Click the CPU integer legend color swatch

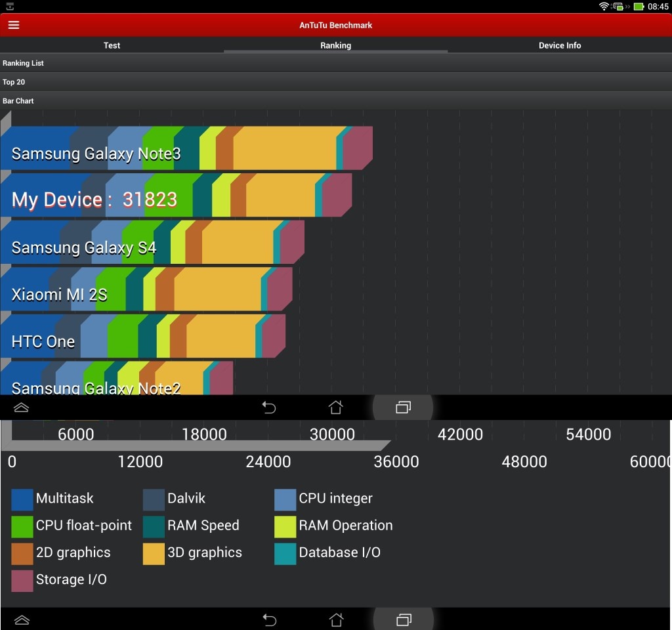(285, 499)
